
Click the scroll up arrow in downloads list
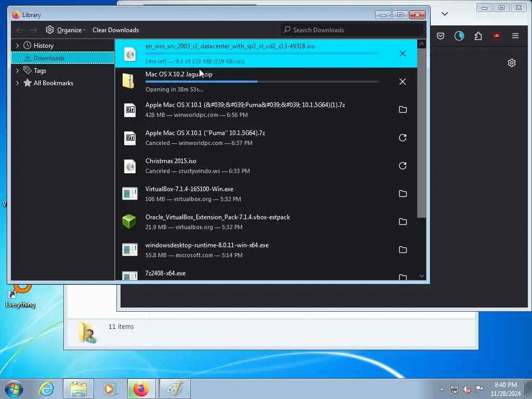point(421,44)
